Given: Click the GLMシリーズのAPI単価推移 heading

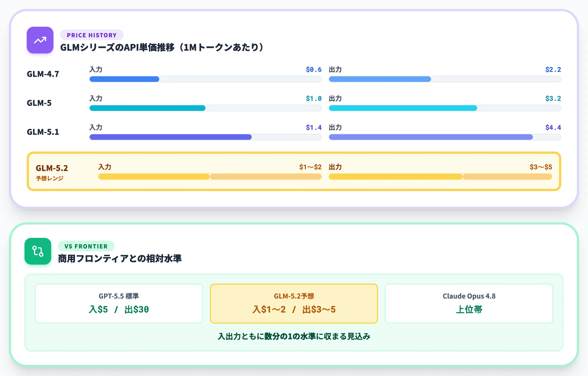Looking at the screenshot, I should pos(162,47).
